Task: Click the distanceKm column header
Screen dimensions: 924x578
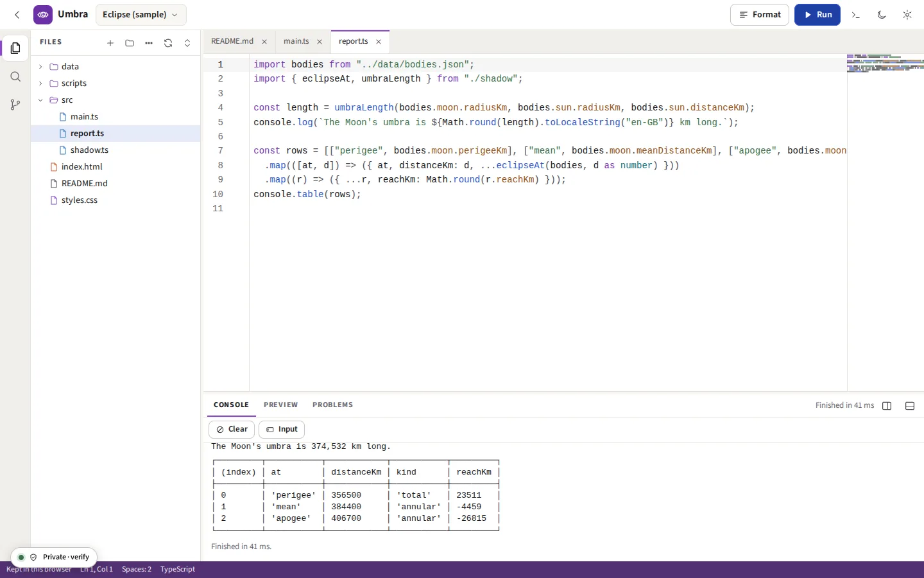Action: pyautogui.click(x=356, y=472)
